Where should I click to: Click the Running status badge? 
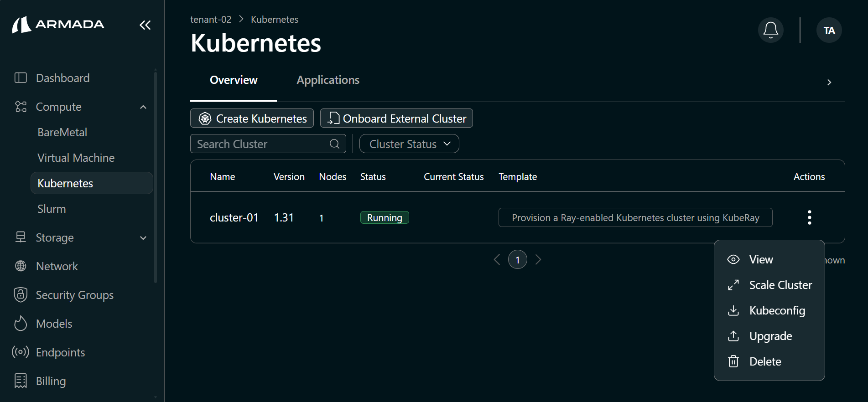pos(385,218)
